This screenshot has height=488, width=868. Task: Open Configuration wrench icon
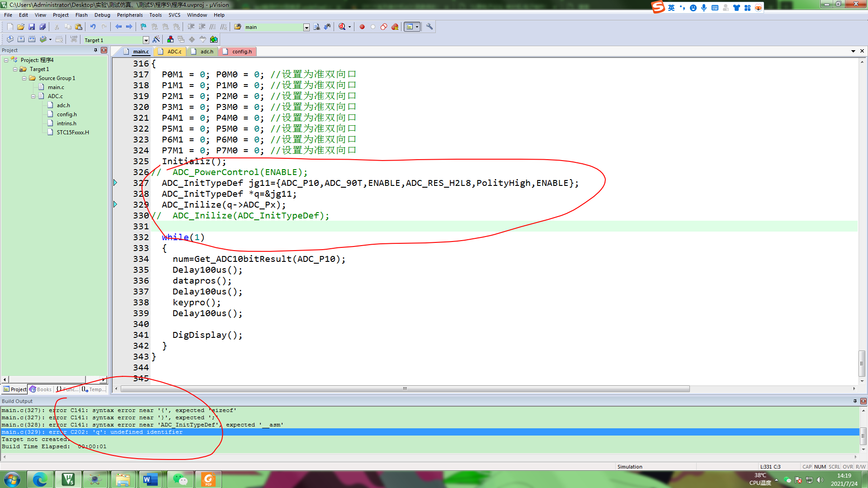point(429,27)
